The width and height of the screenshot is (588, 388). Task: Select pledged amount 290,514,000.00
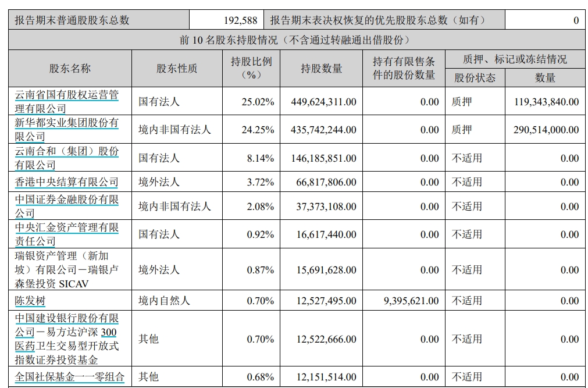tap(546, 130)
